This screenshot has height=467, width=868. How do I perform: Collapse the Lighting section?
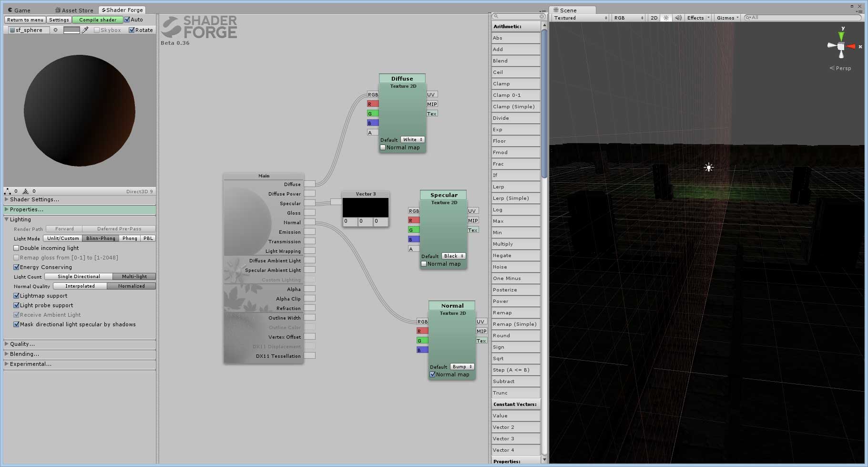[80, 219]
